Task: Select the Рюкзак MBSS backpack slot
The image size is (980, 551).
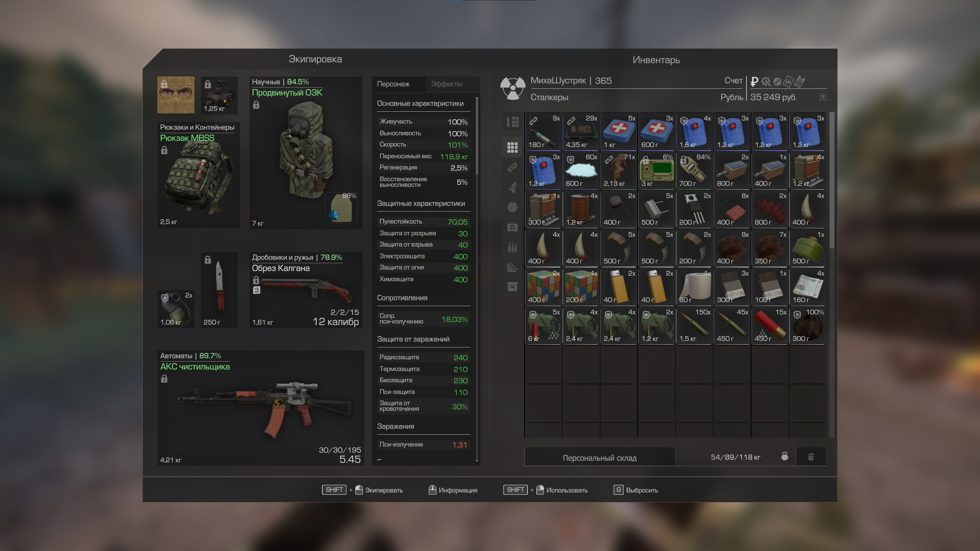Action: click(x=199, y=175)
